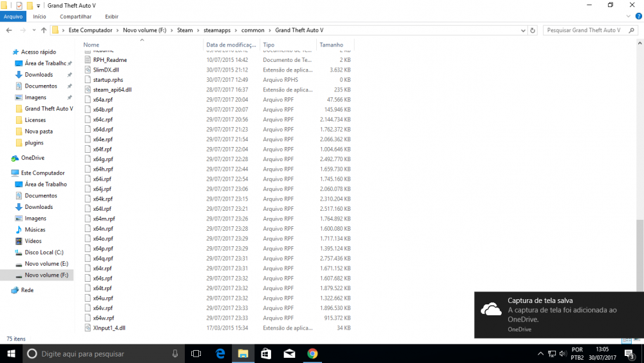The width and height of the screenshot is (644, 363).
Task: Expand the Steam breadcrumb chevron
Action: point(198,30)
